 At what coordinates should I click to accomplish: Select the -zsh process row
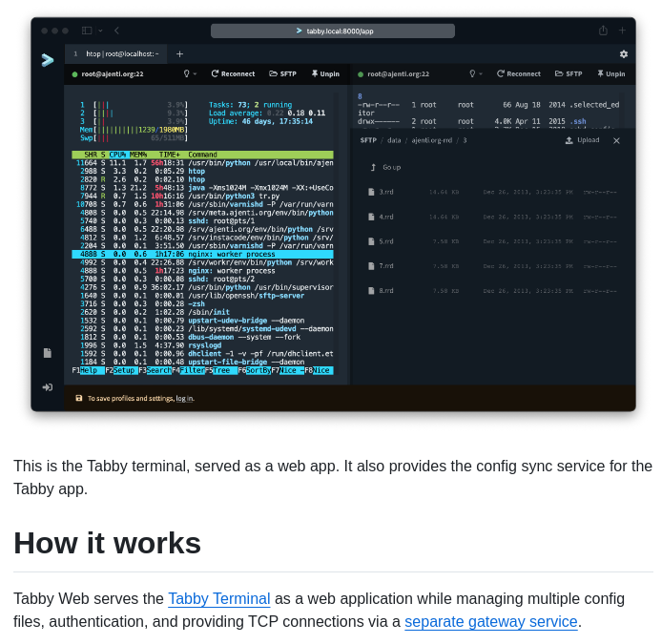tap(202, 304)
